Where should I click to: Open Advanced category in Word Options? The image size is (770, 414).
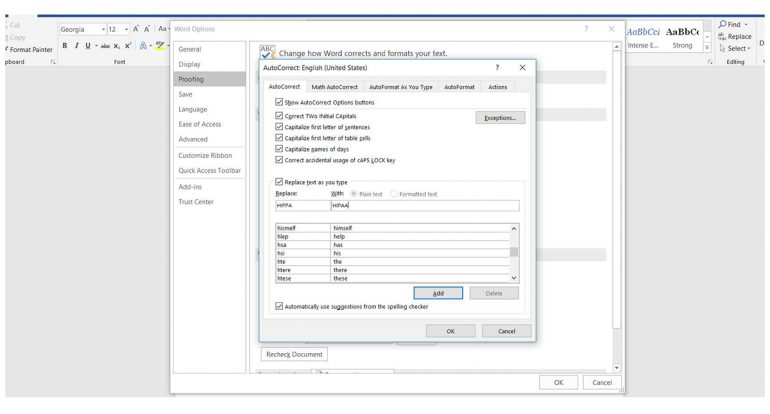click(x=193, y=139)
